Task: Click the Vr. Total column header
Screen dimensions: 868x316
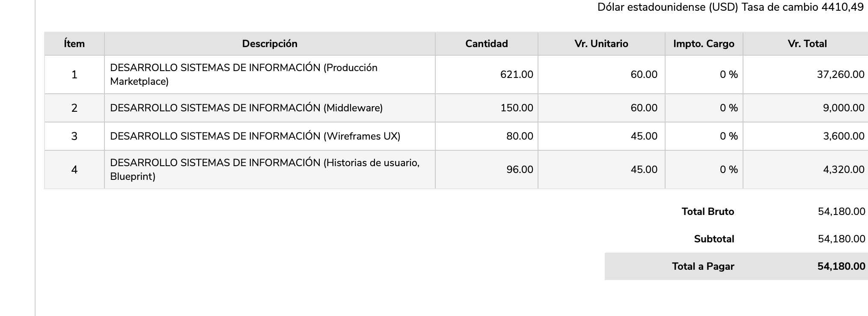Action: coord(807,44)
